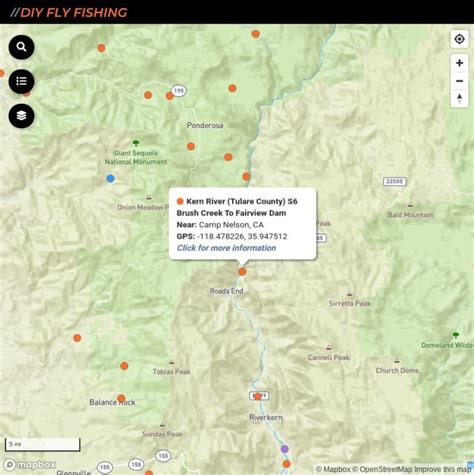This screenshot has width=474, height=475.
Task: Zoom in with the plus button
Action: tap(459, 63)
